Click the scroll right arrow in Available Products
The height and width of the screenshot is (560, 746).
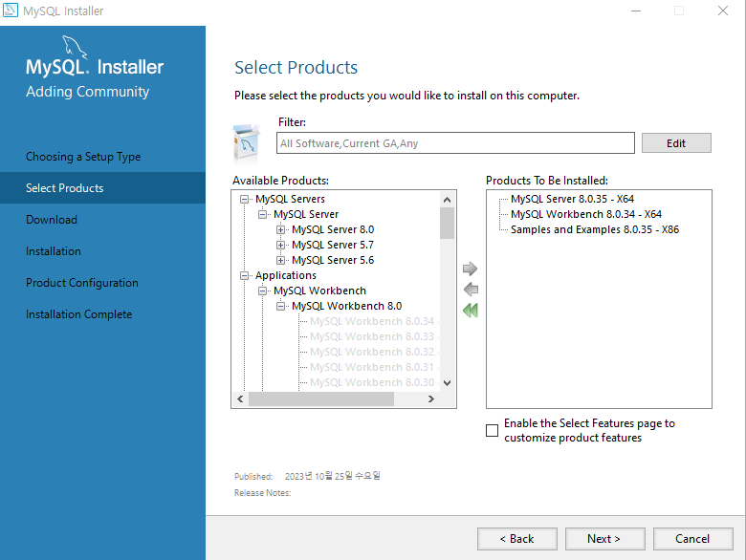(431, 398)
